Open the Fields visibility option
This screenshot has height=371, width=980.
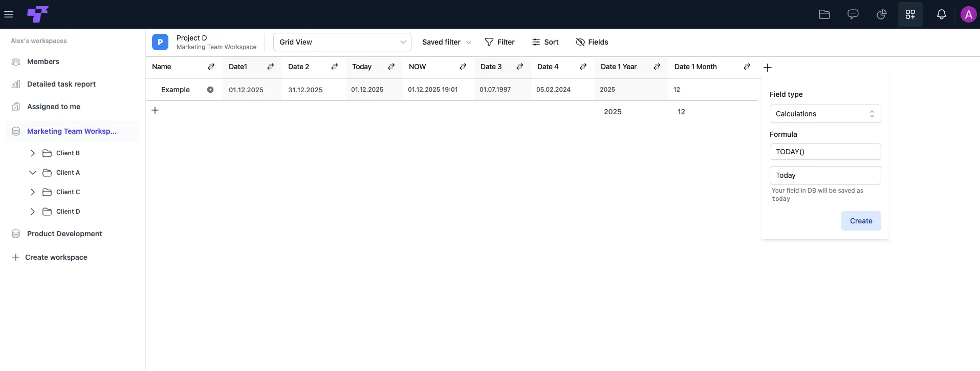(x=592, y=42)
